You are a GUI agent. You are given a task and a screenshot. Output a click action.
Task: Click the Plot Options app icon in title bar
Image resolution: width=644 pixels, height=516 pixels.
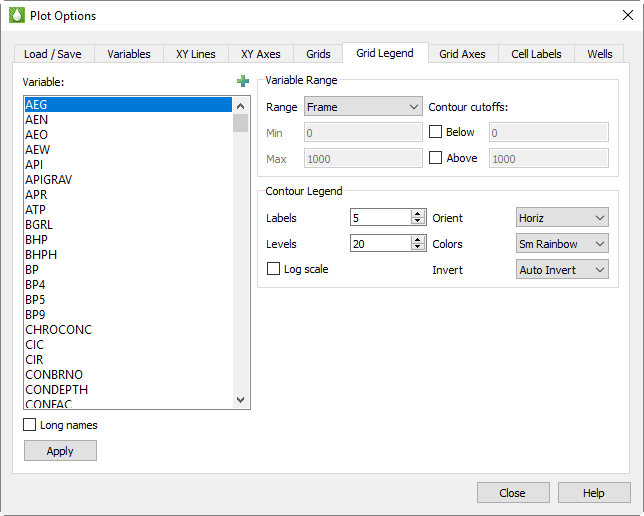[17, 16]
